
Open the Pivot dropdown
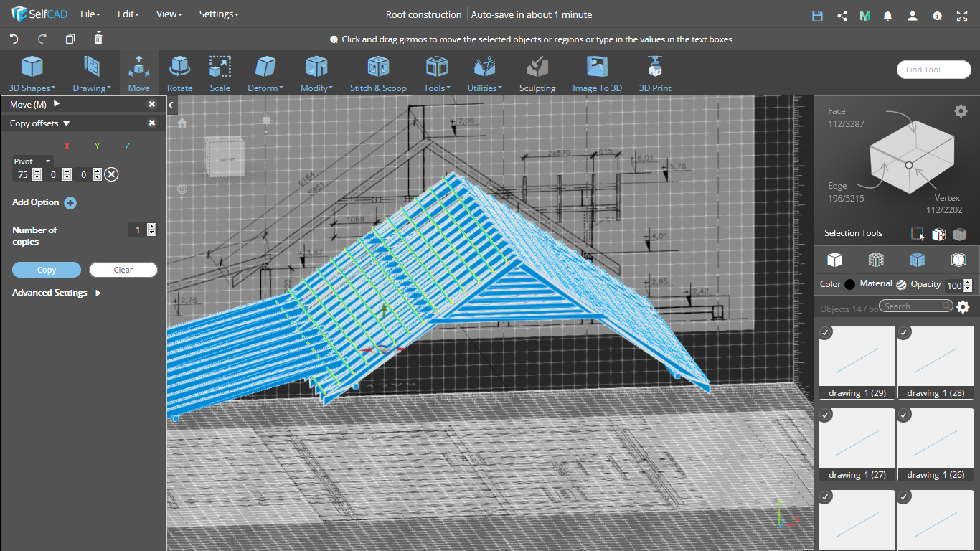click(x=32, y=161)
